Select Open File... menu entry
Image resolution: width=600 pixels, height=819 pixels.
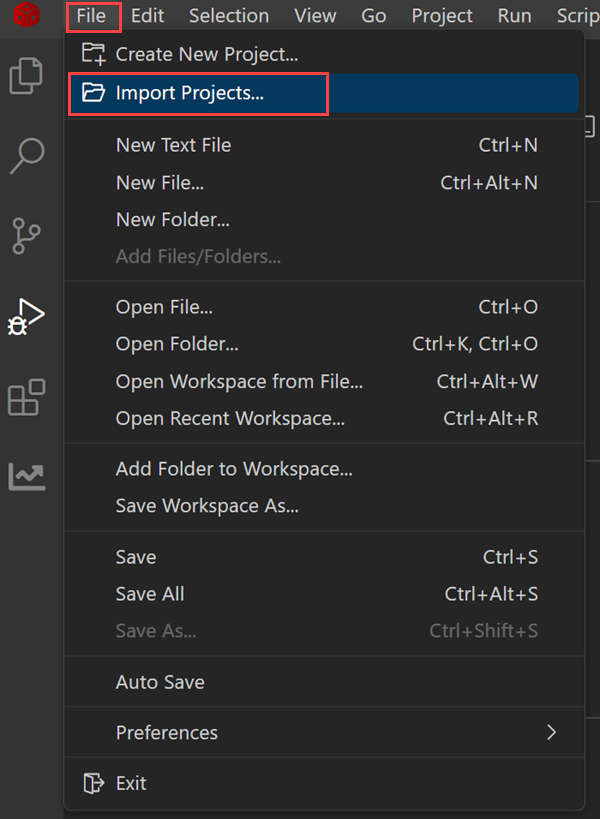tap(324, 307)
